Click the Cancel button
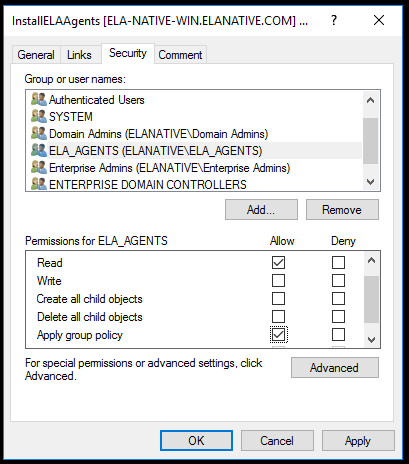Viewport: 409px width, 464px height. pos(277,441)
